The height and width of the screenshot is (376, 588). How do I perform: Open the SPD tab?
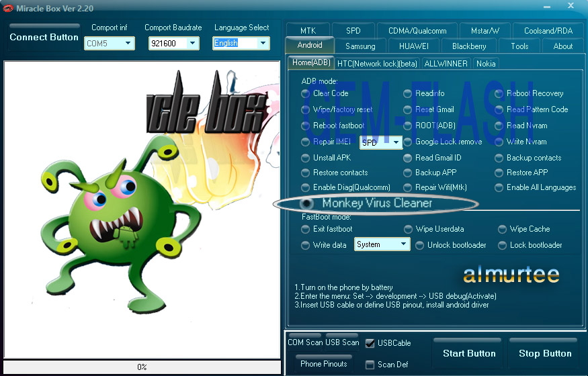tap(353, 30)
